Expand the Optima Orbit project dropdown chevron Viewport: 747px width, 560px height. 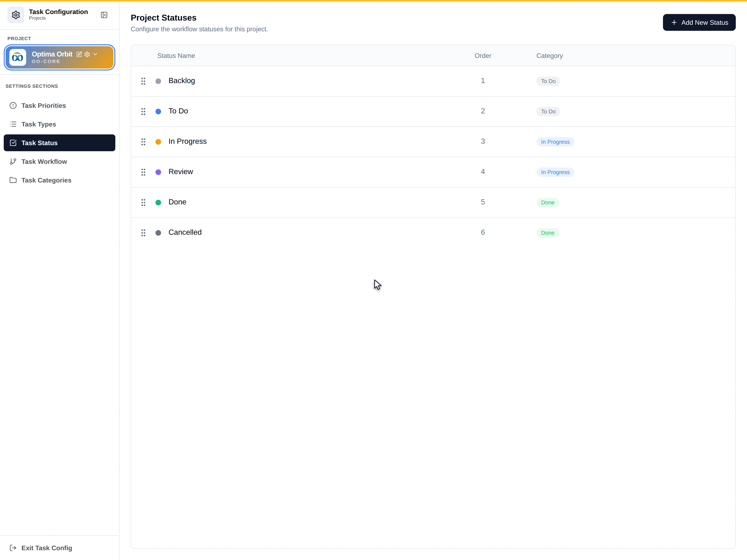pos(95,54)
